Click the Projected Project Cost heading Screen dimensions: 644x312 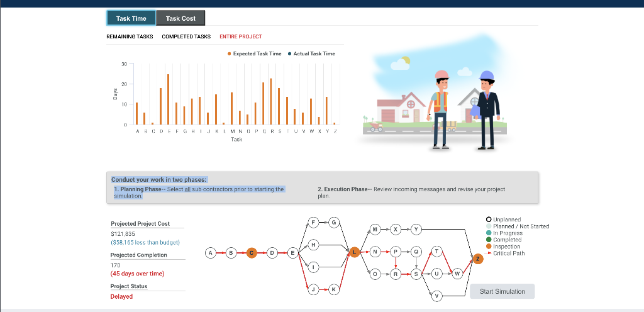point(140,224)
